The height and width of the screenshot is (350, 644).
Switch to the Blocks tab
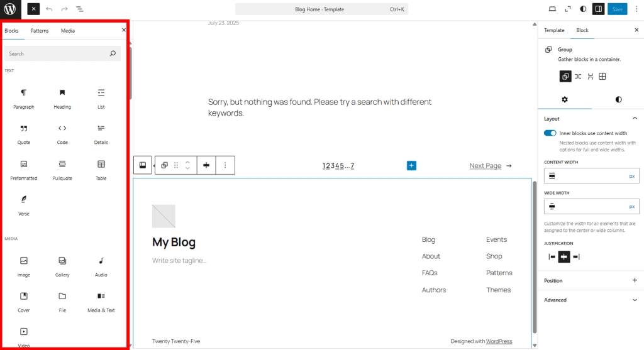[x=11, y=31]
